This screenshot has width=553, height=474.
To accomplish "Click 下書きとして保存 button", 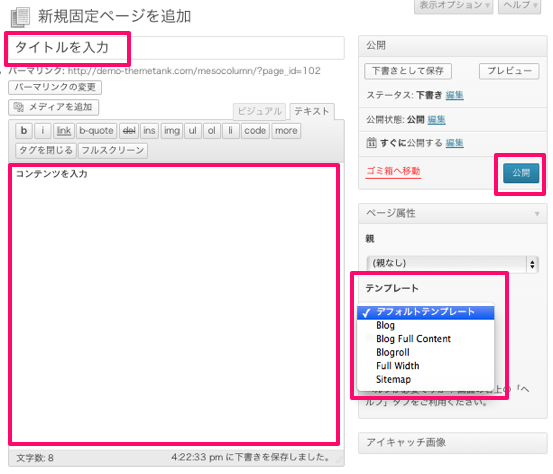I will coord(408,71).
